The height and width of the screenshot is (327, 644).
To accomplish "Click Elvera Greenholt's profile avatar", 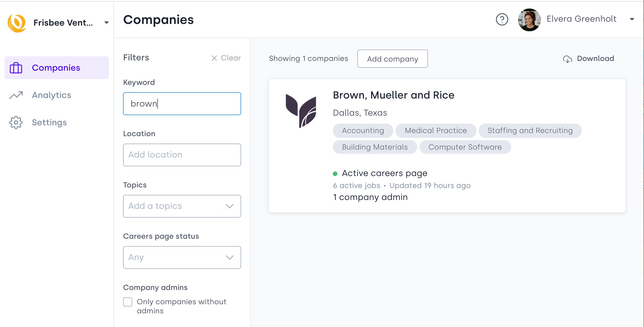I will (x=529, y=20).
